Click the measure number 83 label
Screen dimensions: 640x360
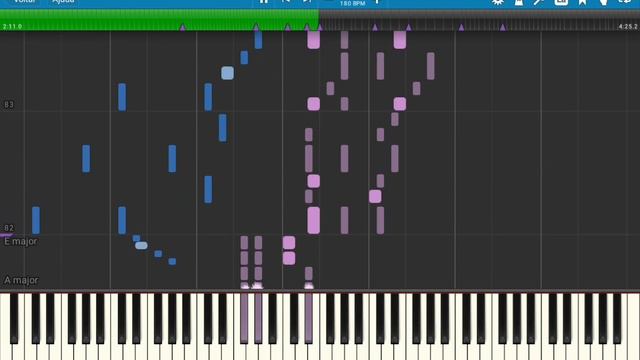(9, 104)
